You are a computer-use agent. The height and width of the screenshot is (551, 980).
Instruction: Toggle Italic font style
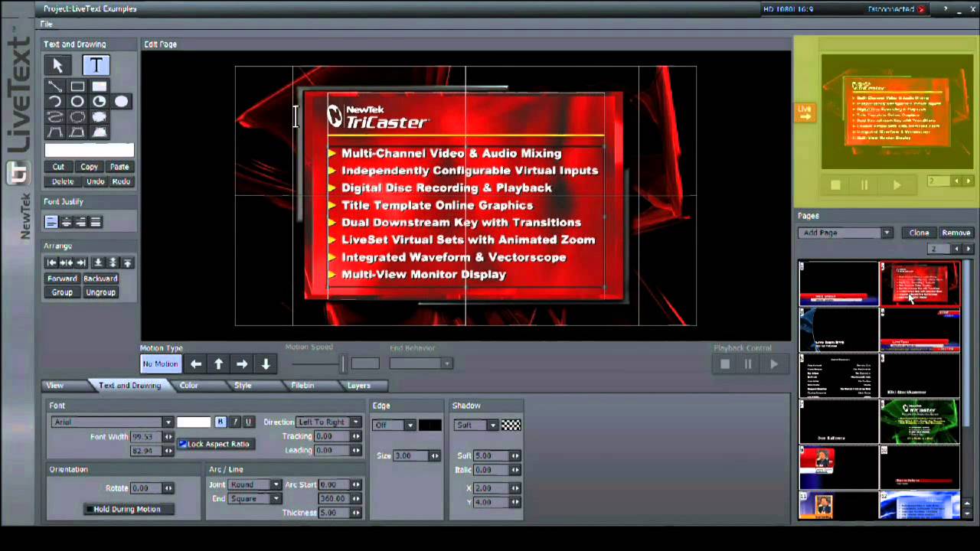tap(234, 422)
